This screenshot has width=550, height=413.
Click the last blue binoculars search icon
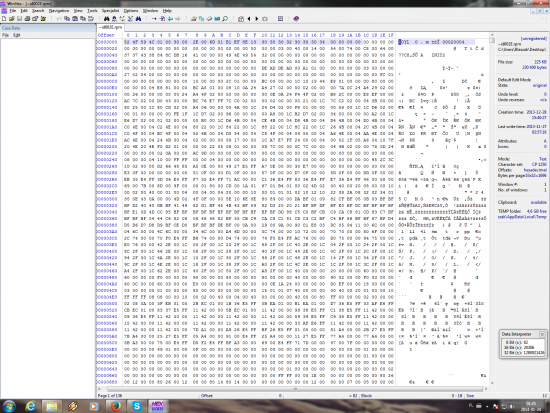pyautogui.click(x=139, y=19)
